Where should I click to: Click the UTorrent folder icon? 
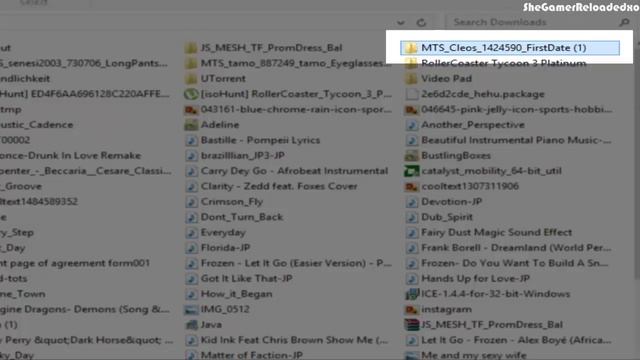point(191,78)
